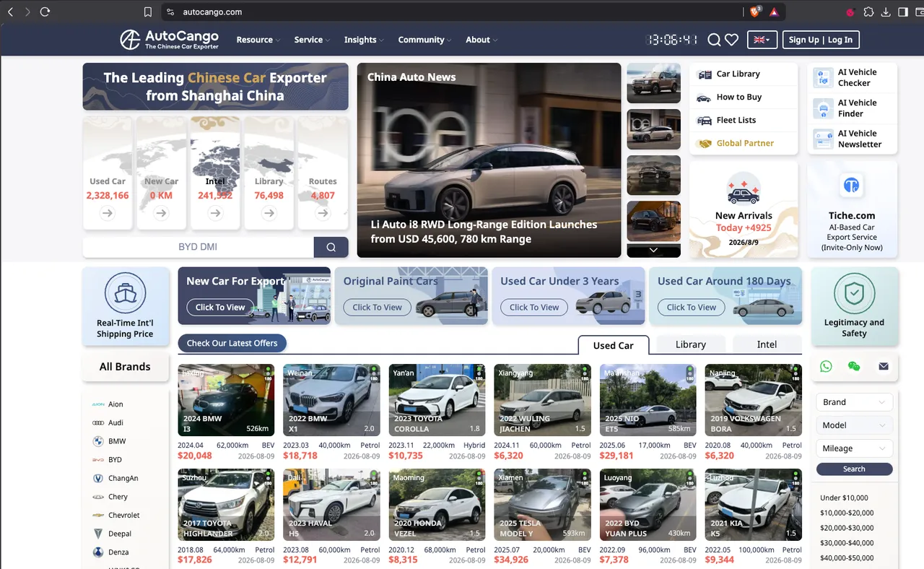This screenshot has width=924, height=569.
Task: Open the Mileage filter dropdown
Action: 854,448
